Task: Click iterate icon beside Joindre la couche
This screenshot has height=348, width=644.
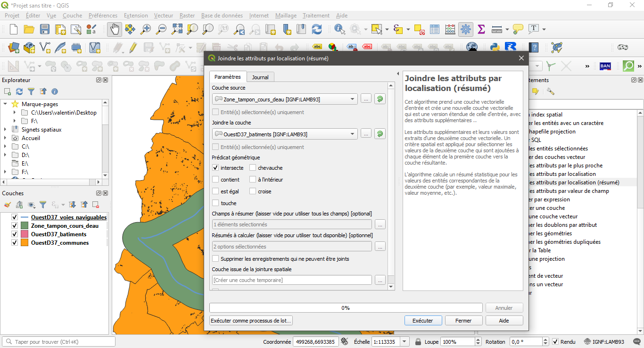Action: [x=380, y=134]
